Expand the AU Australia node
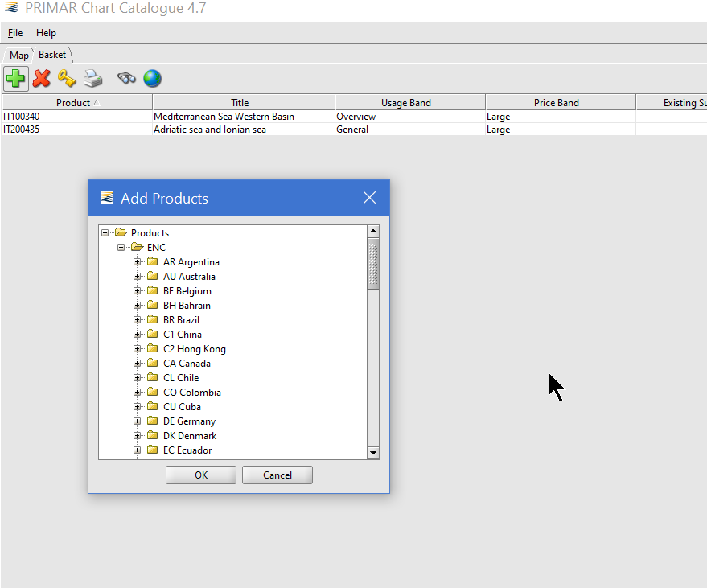 (137, 277)
